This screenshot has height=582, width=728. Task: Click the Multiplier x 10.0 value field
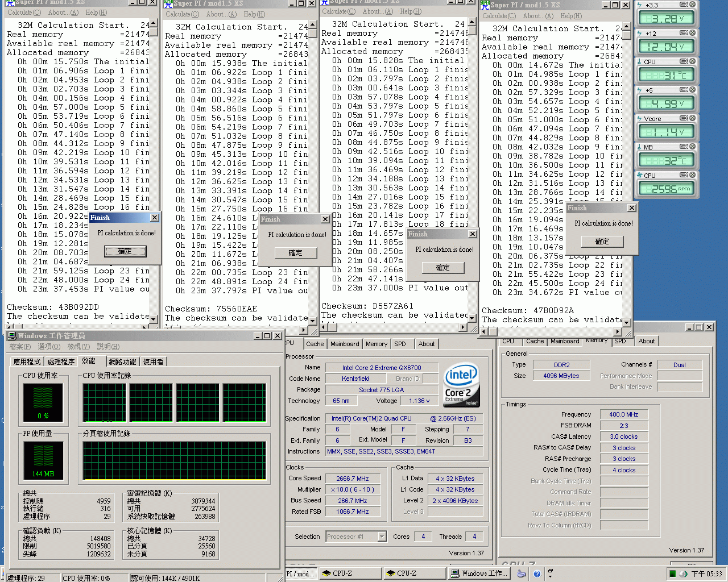[353, 489]
